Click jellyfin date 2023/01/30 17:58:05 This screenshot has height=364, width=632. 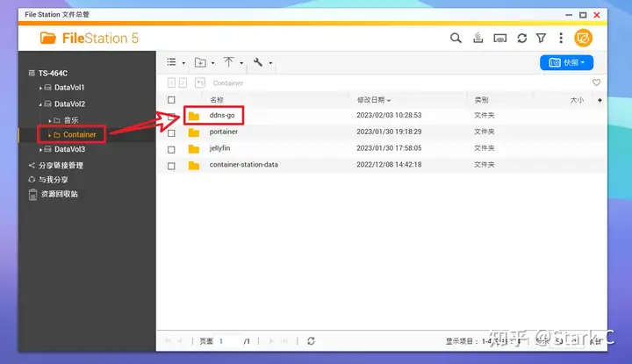(389, 148)
